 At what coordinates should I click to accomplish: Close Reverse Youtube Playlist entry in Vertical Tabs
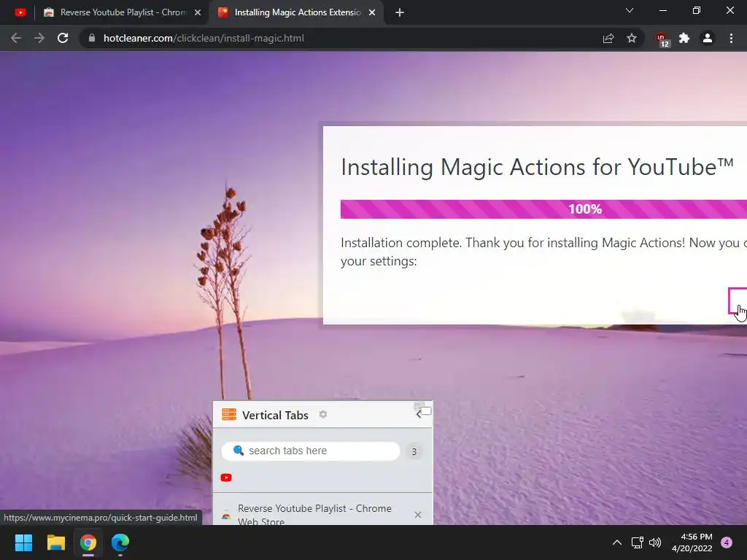(418, 515)
